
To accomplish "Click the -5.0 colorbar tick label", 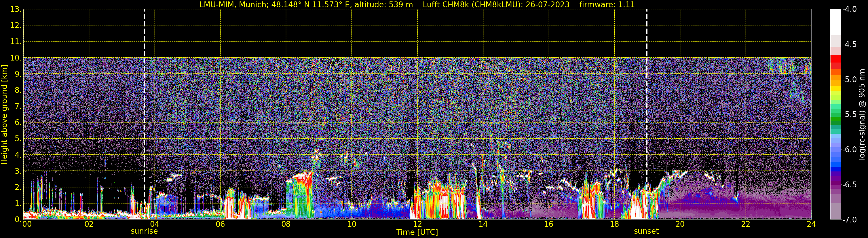I will (849, 79).
